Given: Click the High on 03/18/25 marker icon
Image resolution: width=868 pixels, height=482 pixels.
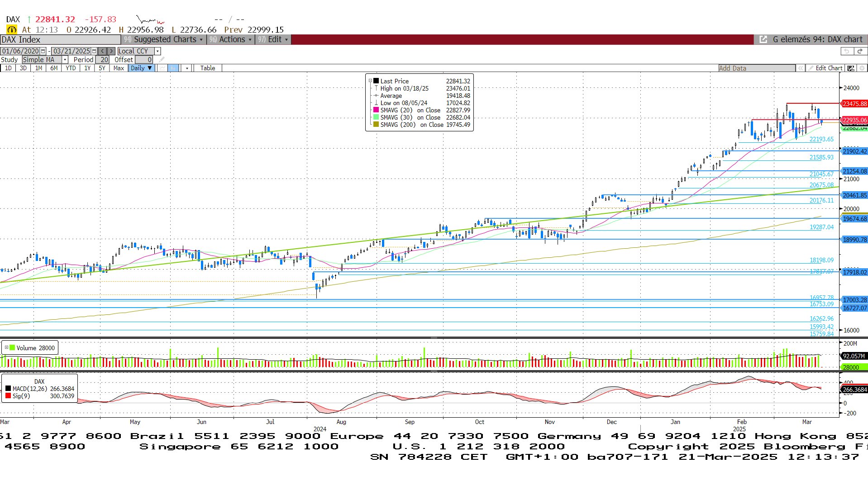Looking at the screenshot, I should pyautogui.click(x=376, y=88).
